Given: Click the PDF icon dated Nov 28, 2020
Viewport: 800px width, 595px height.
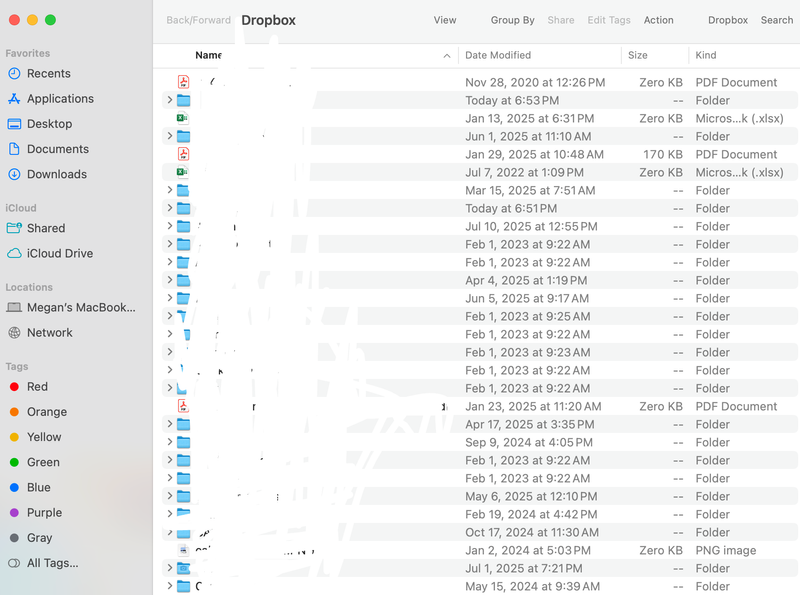Looking at the screenshot, I should click(x=183, y=82).
